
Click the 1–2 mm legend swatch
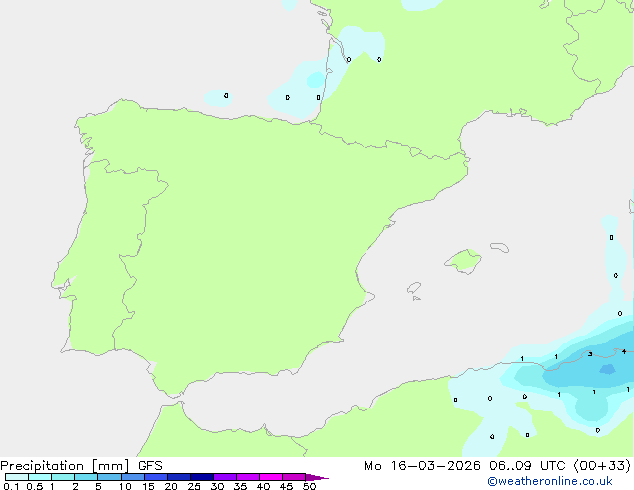(63, 477)
